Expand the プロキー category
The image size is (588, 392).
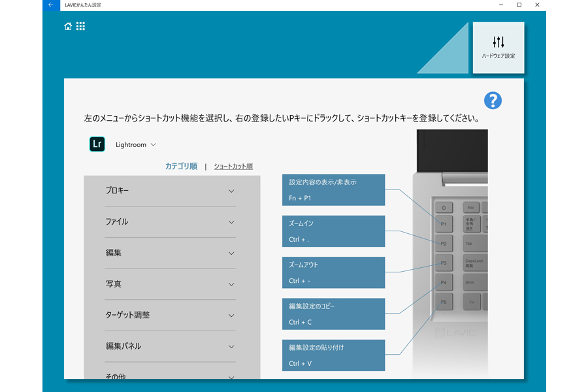170,191
